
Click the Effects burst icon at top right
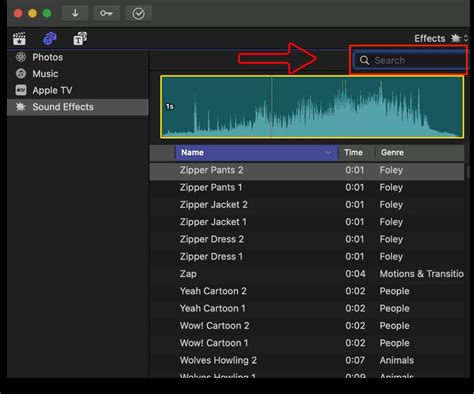point(456,38)
